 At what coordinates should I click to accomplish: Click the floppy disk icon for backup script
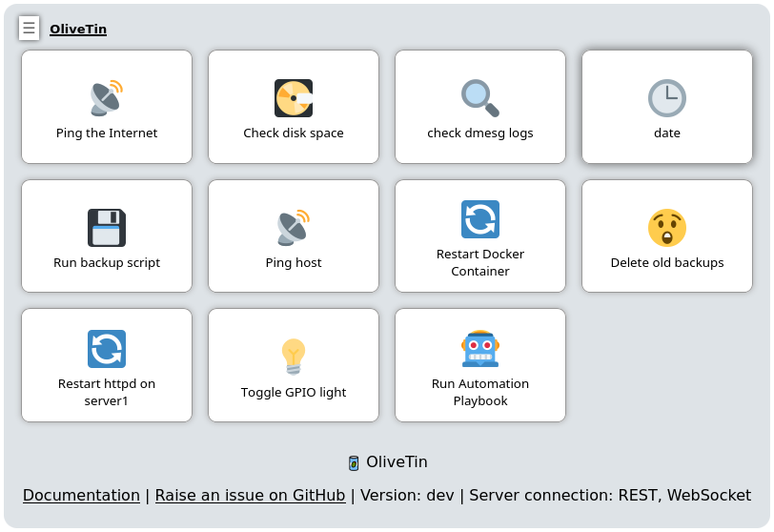pyautogui.click(x=107, y=228)
